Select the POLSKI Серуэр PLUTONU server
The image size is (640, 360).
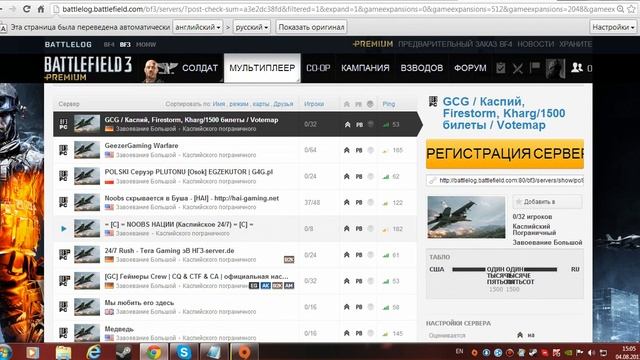pyautogui.click(x=235, y=176)
